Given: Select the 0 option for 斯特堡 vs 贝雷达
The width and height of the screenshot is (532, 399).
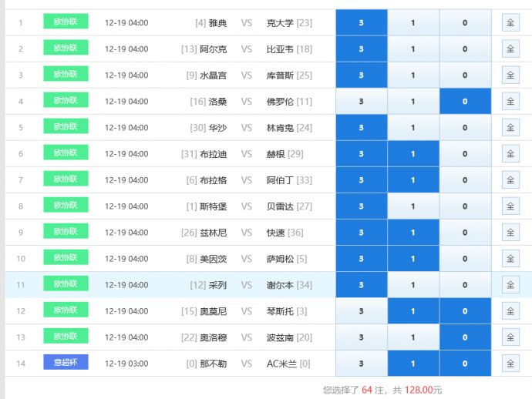Looking at the screenshot, I should [x=465, y=206].
